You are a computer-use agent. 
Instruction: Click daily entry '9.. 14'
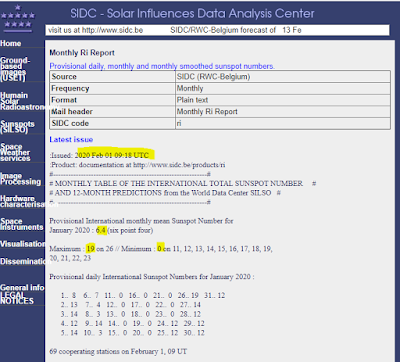[x=94, y=323]
